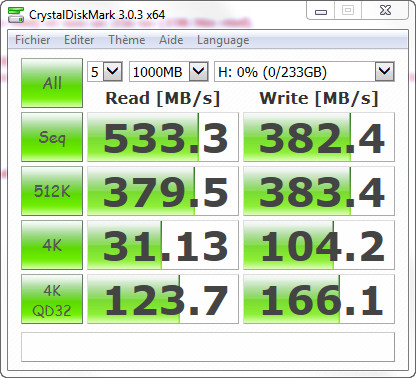The width and height of the screenshot is (416, 378).
Task: Click the 4K QD32 read result 123.7
Action: [x=163, y=299]
